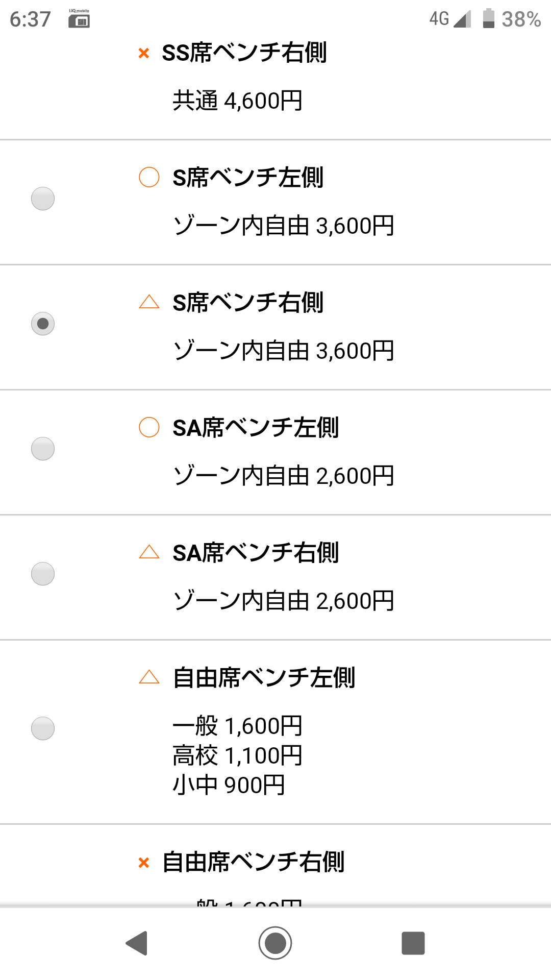This screenshot has height=980, width=551.
Task: Tap the triangle availability icon beside 自由席ベンチ左側
Action: pos(149,677)
